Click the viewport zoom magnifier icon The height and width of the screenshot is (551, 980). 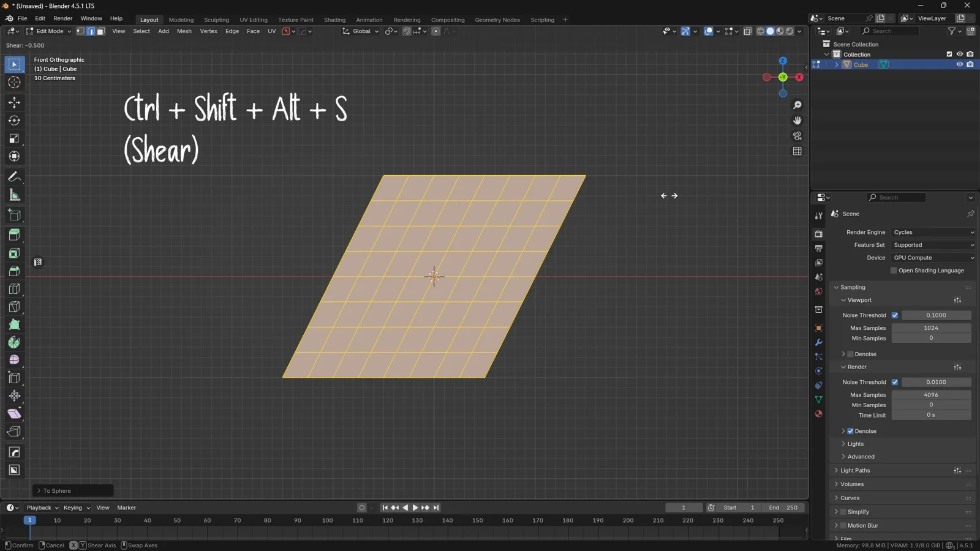click(x=797, y=105)
